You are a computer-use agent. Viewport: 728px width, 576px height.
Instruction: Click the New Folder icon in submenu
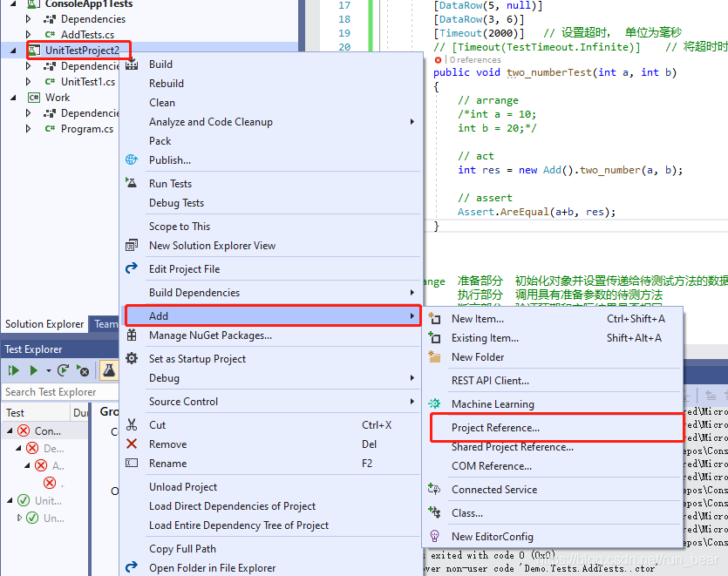point(434,356)
